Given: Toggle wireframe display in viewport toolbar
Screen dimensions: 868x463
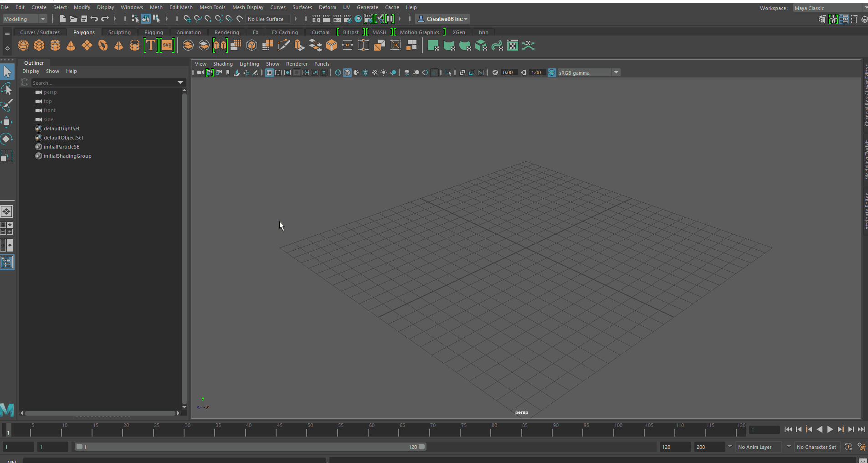Looking at the screenshot, I should click(338, 72).
